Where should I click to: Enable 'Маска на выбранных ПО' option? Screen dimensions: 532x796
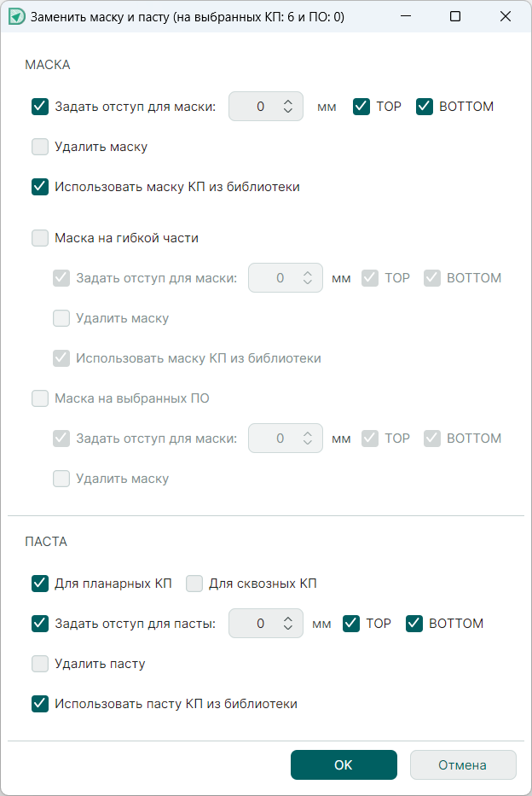40,398
